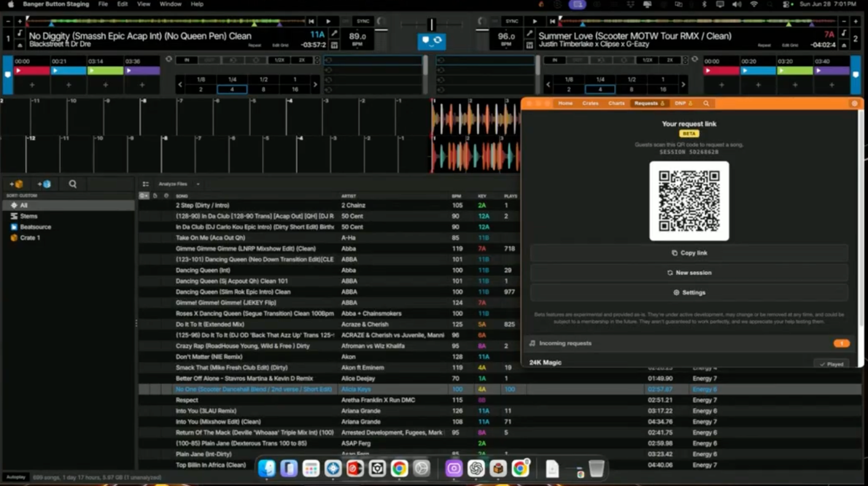Switch to the DNP tab
Image resolution: width=868 pixels, height=486 pixels.
[x=683, y=104]
